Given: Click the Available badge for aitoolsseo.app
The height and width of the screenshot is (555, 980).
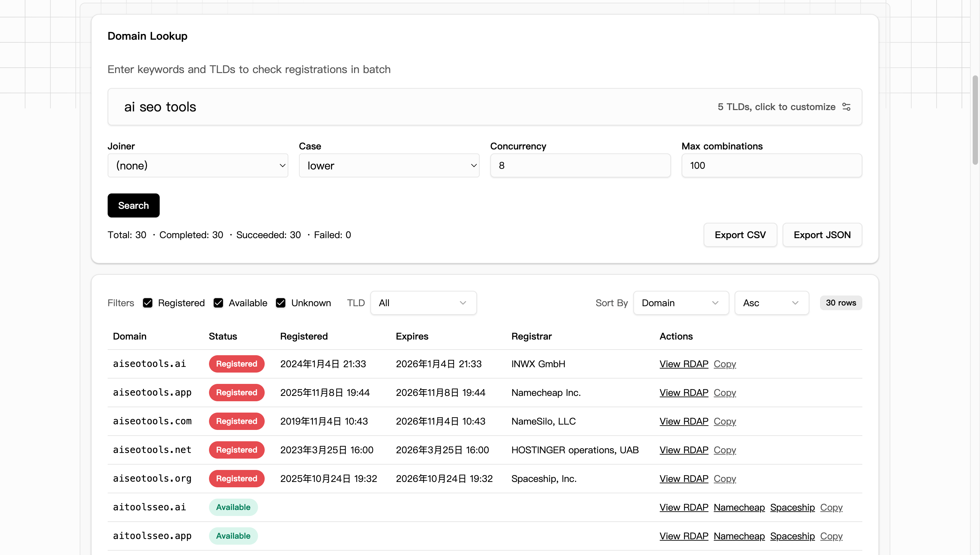Looking at the screenshot, I should (233, 536).
